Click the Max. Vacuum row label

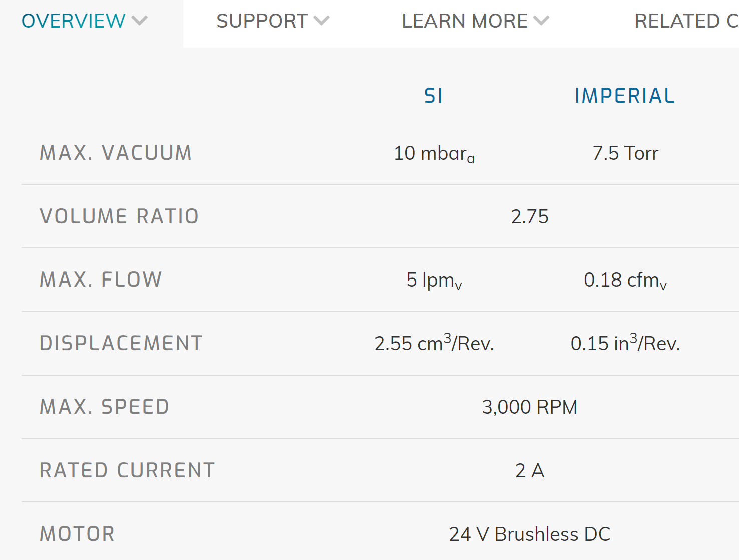tap(116, 153)
